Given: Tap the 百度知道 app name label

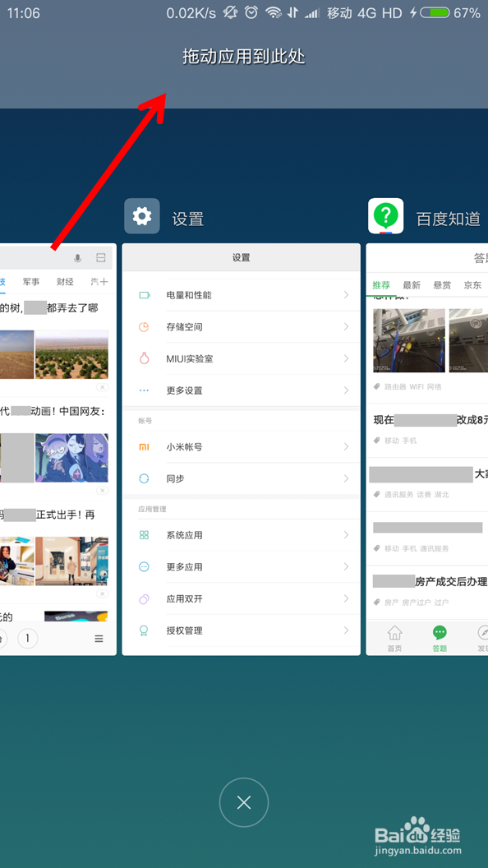Looking at the screenshot, I should pos(449,219).
